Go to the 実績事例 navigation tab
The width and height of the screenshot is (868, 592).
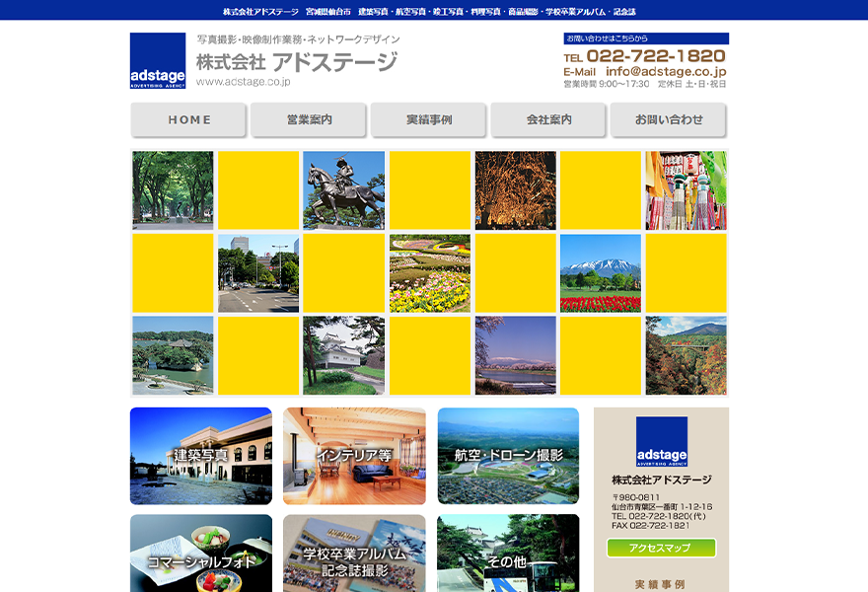[x=429, y=119]
